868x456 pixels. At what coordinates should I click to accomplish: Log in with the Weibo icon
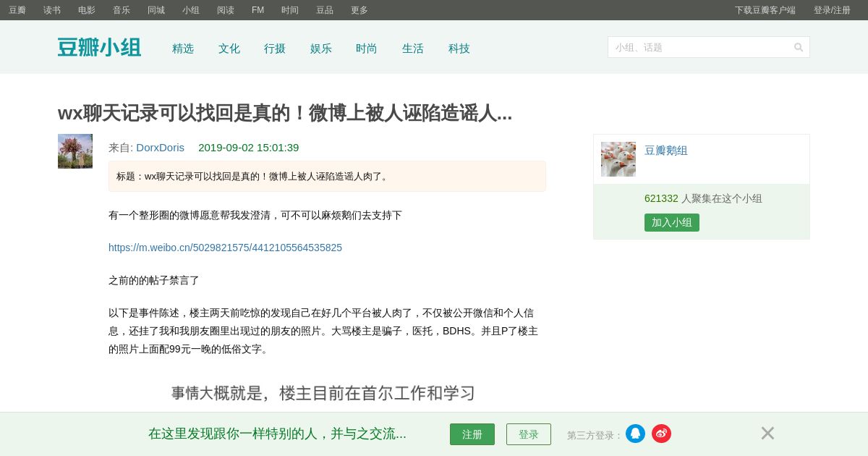pos(661,434)
